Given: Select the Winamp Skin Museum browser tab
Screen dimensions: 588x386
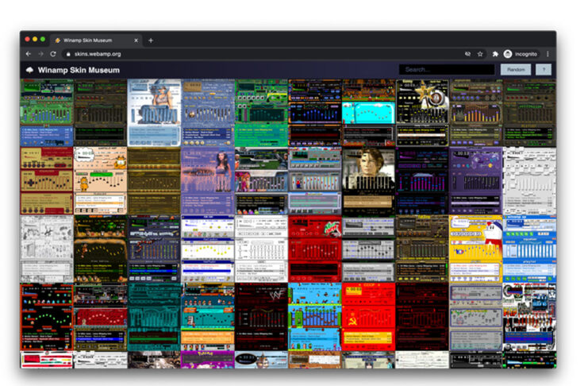Looking at the screenshot, I should pyautogui.click(x=96, y=41).
